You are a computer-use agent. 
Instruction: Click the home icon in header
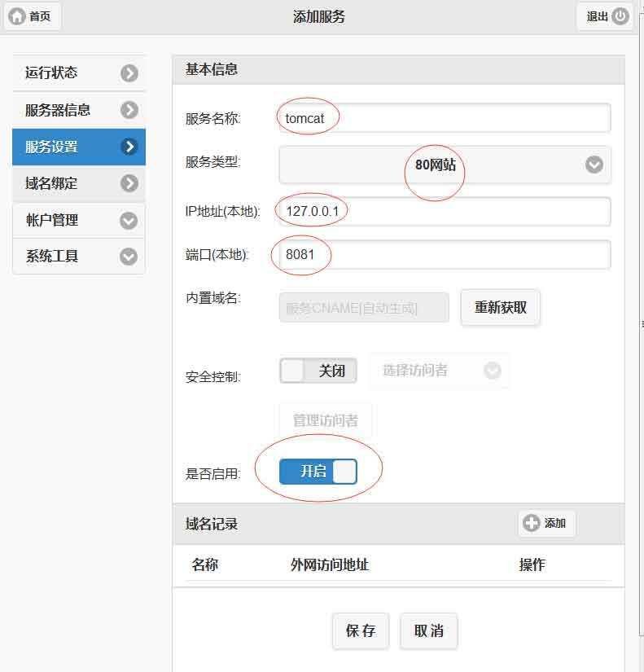click(x=17, y=16)
